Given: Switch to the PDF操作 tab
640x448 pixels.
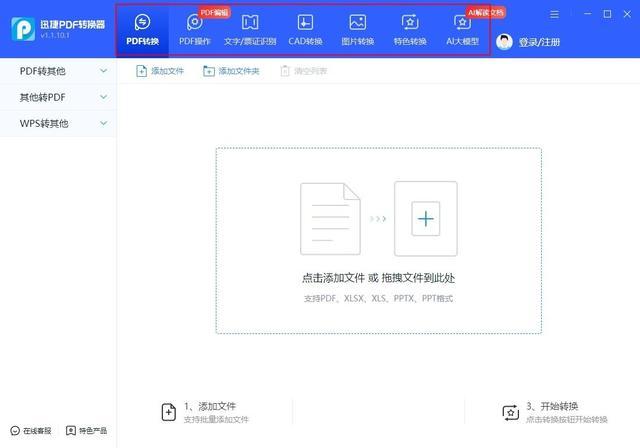Looking at the screenshot, I should (x=195, y=30).
